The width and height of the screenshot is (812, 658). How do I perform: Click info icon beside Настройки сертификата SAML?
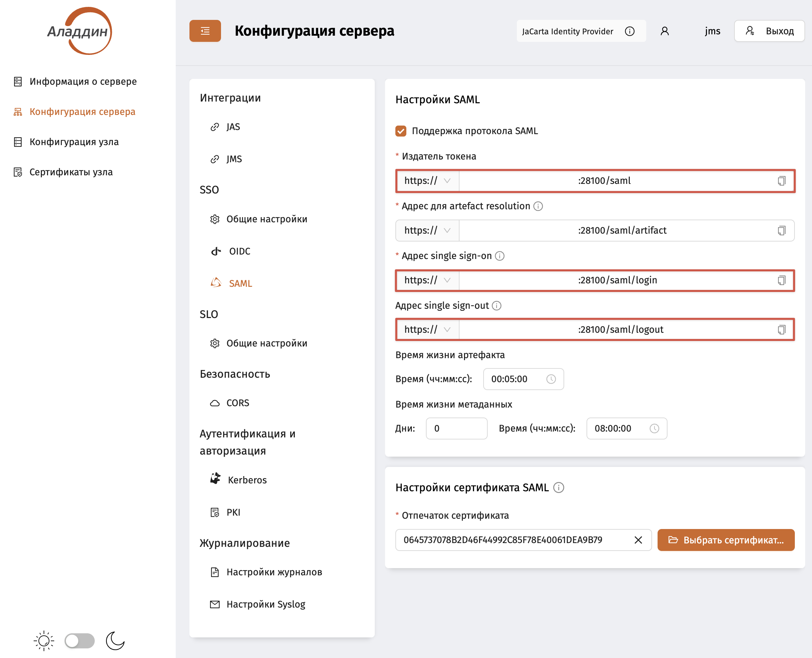click(559, 487)
